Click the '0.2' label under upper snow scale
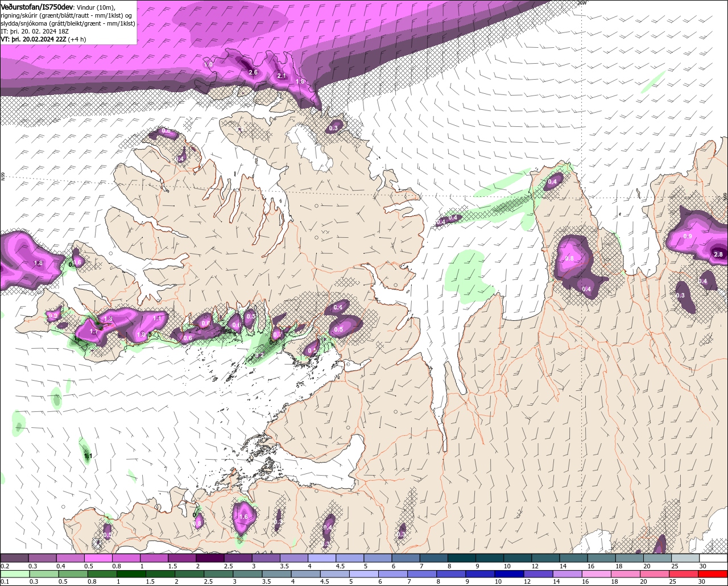Viewport: 728px width, 586px height. click(5, 566)
